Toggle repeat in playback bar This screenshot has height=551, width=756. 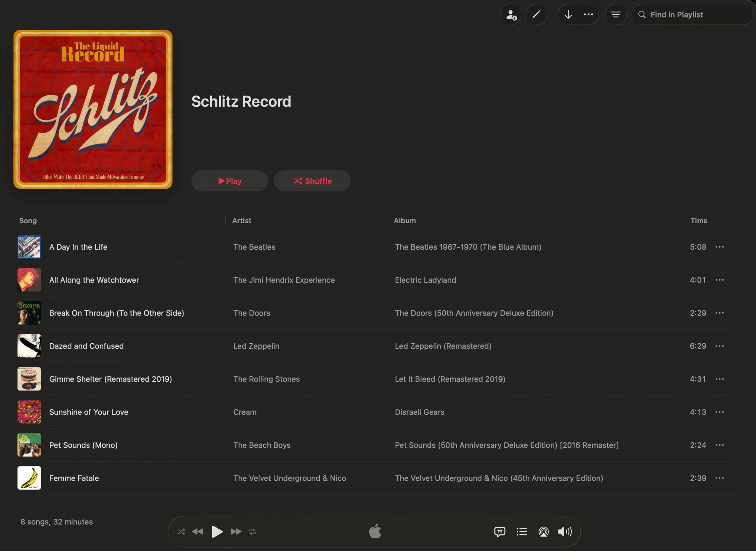(x=252, y=532)
